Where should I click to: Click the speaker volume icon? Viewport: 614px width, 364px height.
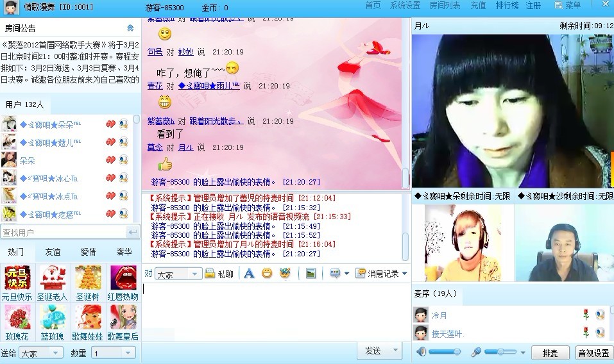click(x=422, y=352)
